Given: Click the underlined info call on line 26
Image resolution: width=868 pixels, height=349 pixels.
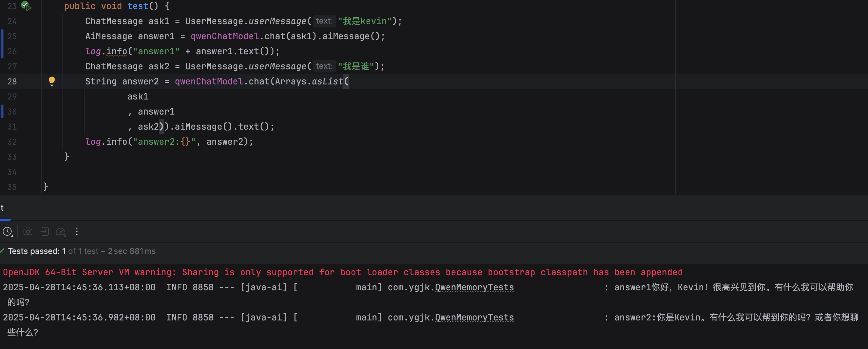Looking at the screenshot, I should tap(117, 51).
